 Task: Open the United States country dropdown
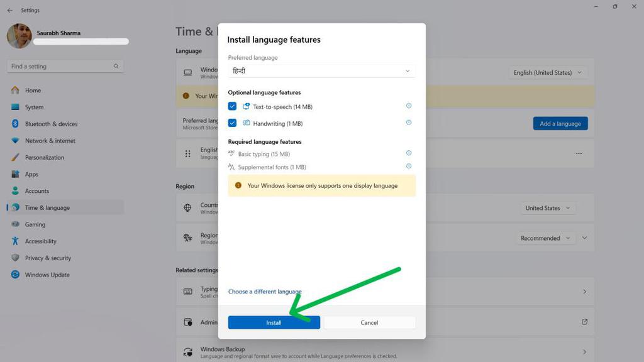click(x=548, y=208)
